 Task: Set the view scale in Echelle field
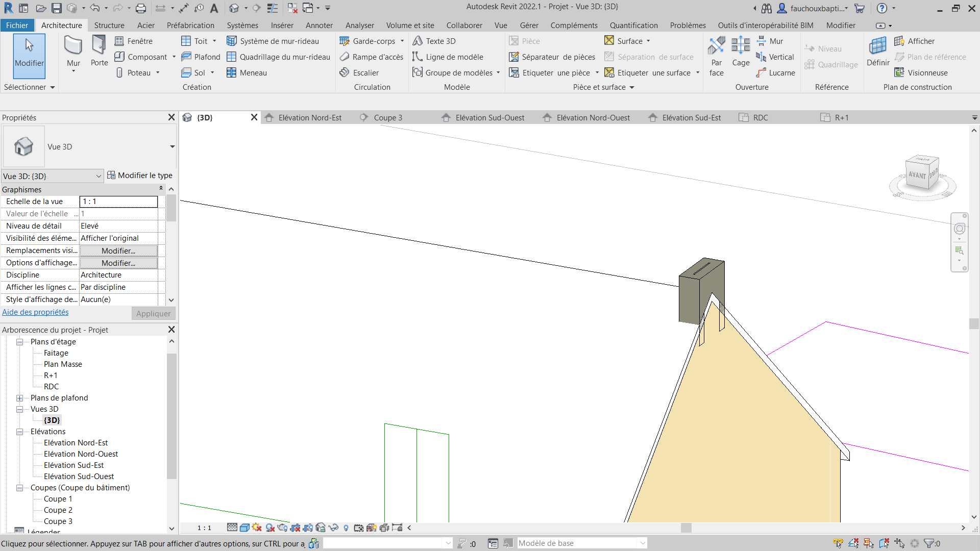point(118,201)
